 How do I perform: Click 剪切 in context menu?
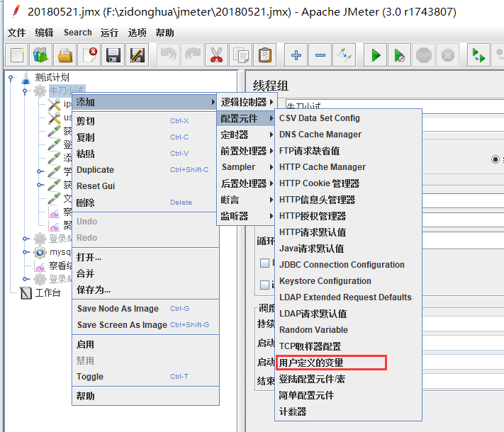click(145, 121)
